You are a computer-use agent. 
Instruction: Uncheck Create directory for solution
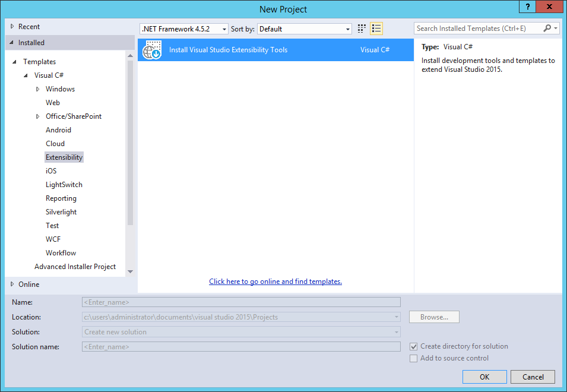coord(413,346)
